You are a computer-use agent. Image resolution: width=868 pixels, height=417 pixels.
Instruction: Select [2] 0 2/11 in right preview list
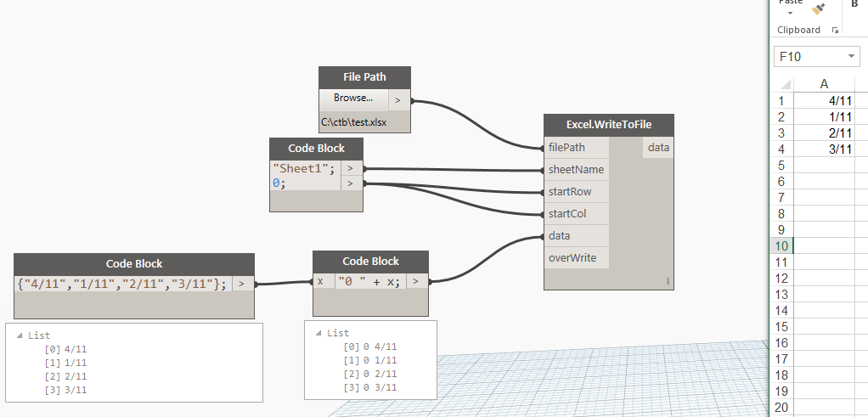tap(369, 374)
